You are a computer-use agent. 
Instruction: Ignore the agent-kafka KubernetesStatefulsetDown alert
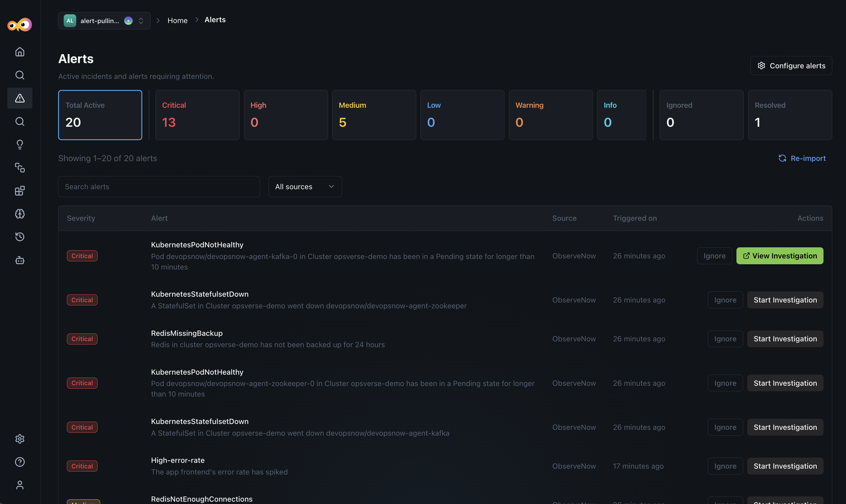tap(725, 427)
